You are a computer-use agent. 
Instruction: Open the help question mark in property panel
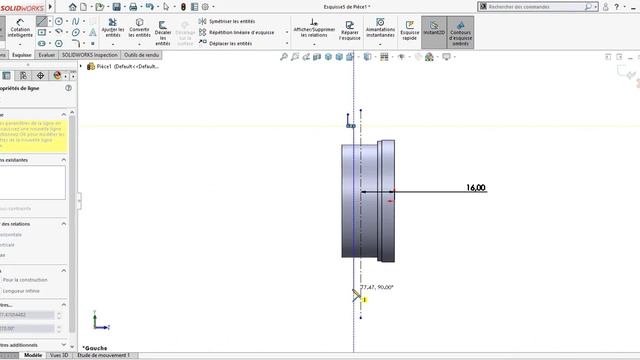click(69, 88)
